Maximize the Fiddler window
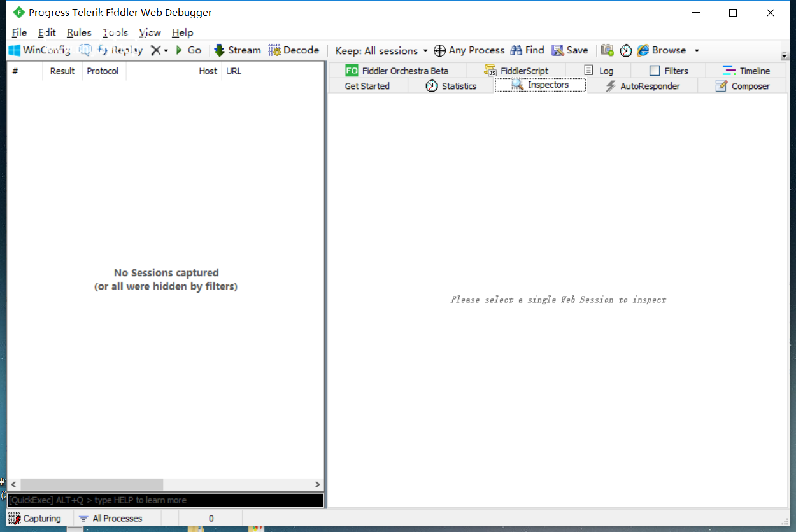This screenshot has width=796, height=532. 733,13
